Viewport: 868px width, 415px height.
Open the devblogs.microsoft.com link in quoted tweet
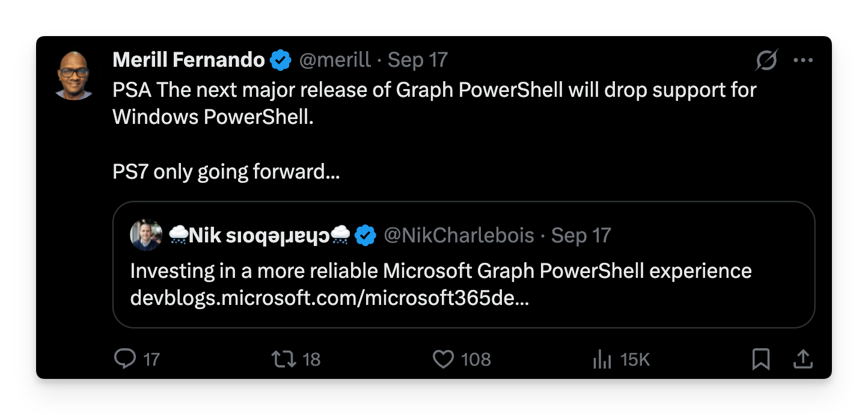point(329,298)
